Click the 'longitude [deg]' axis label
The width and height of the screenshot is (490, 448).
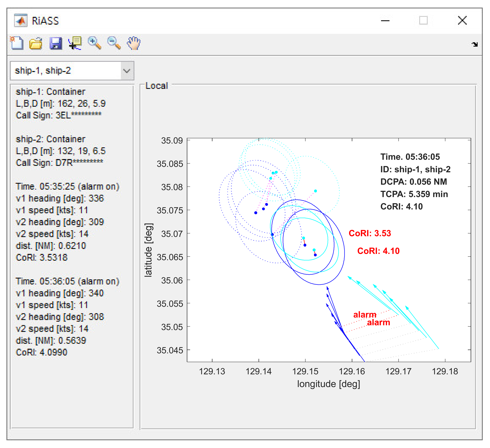[x=328, y=384]
